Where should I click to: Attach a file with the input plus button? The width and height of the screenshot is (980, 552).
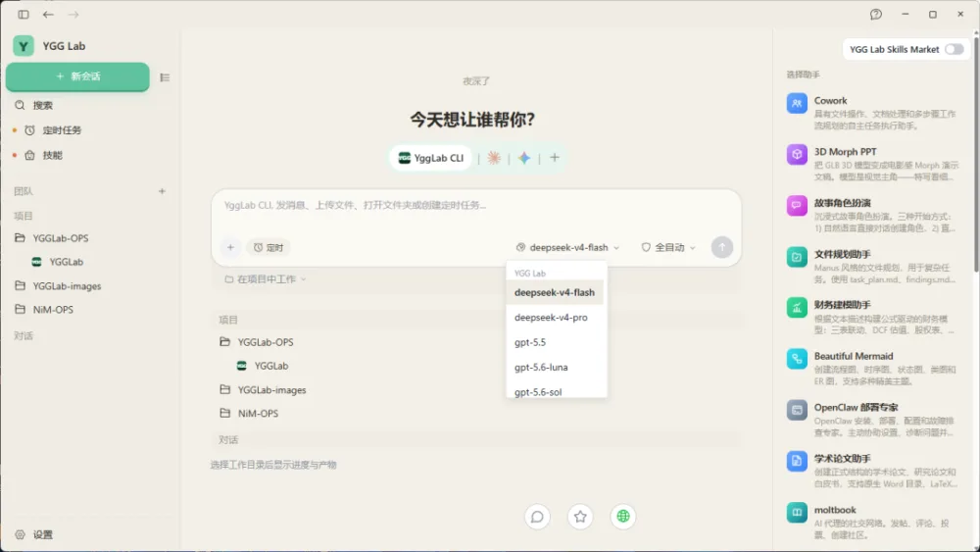tap(230, 247)
